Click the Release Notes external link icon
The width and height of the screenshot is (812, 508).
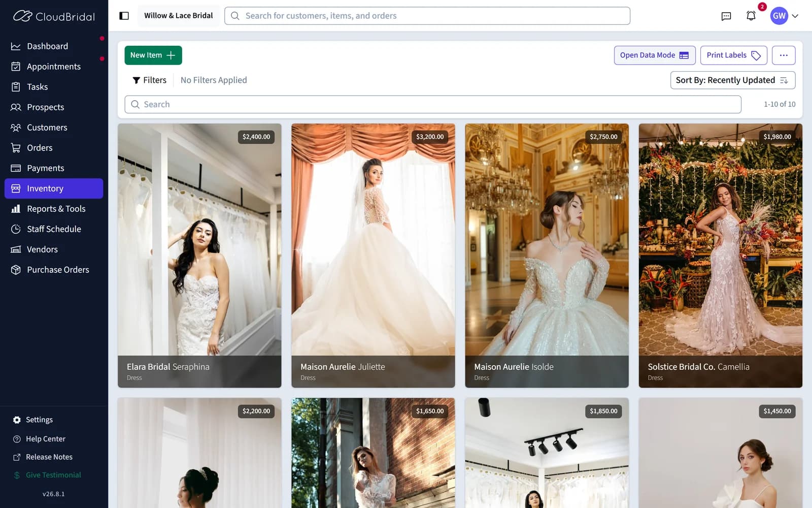coord(17,457)
